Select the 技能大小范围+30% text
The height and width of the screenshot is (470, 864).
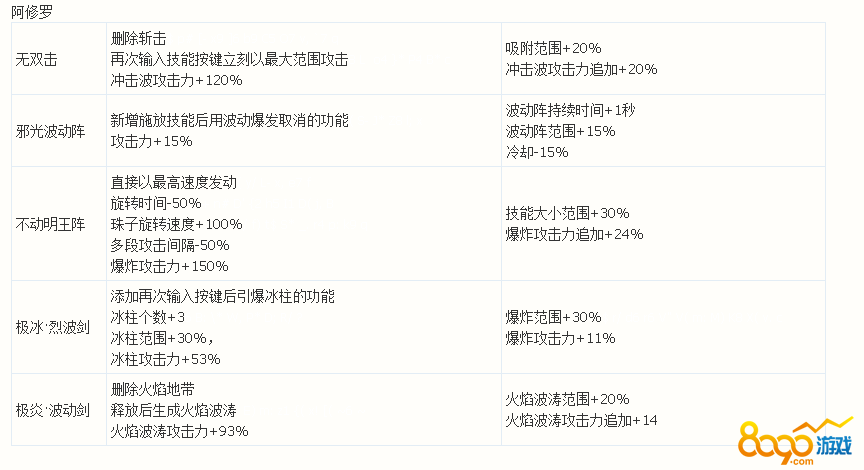(x=567, y=213)
